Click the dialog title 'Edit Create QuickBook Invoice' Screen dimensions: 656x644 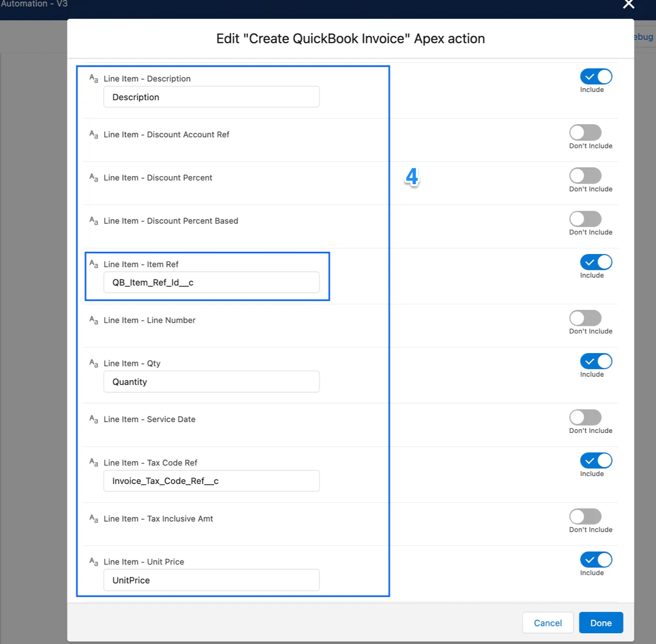[x=351, y=39]
